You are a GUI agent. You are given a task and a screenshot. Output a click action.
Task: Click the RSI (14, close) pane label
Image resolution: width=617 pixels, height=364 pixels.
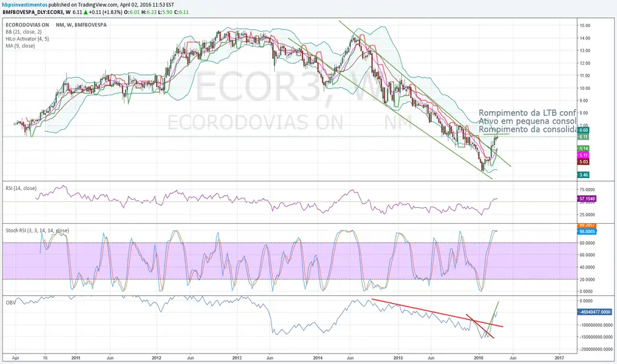(21, 188)
